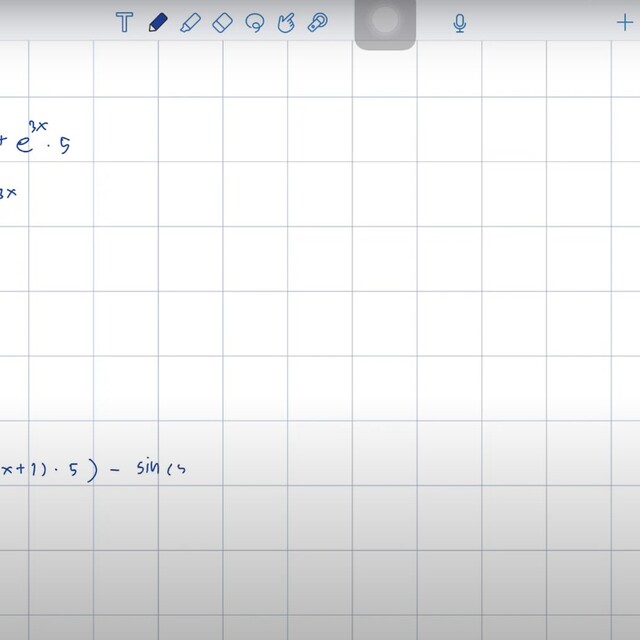Click the tool icon right of the hand

point(319,23)
